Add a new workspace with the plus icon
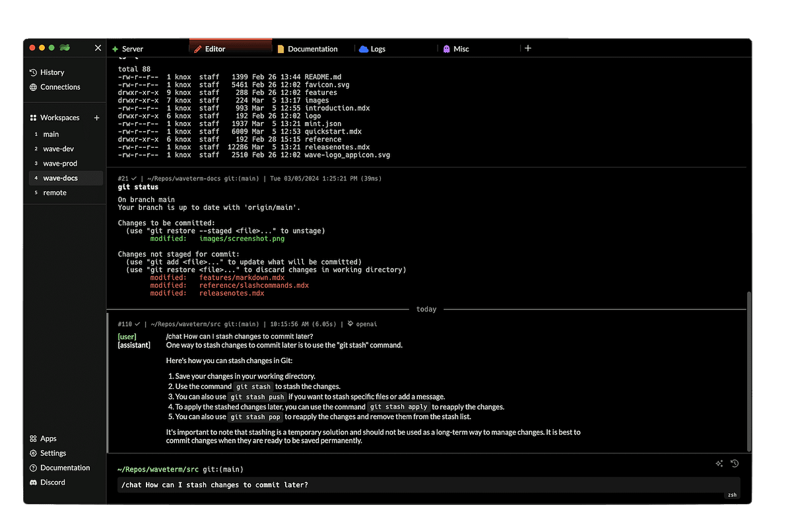792x532 pixels. click(96, 117)
